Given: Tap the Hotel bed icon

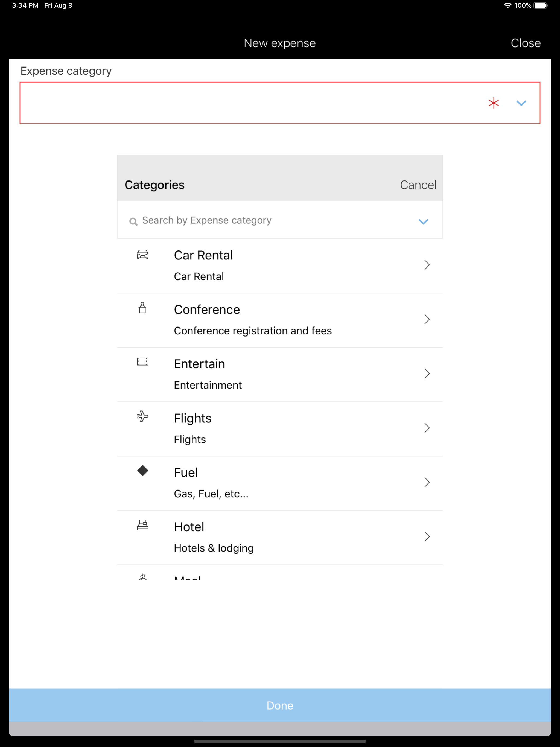Looking at the screenshot, I should pos(142,525).
